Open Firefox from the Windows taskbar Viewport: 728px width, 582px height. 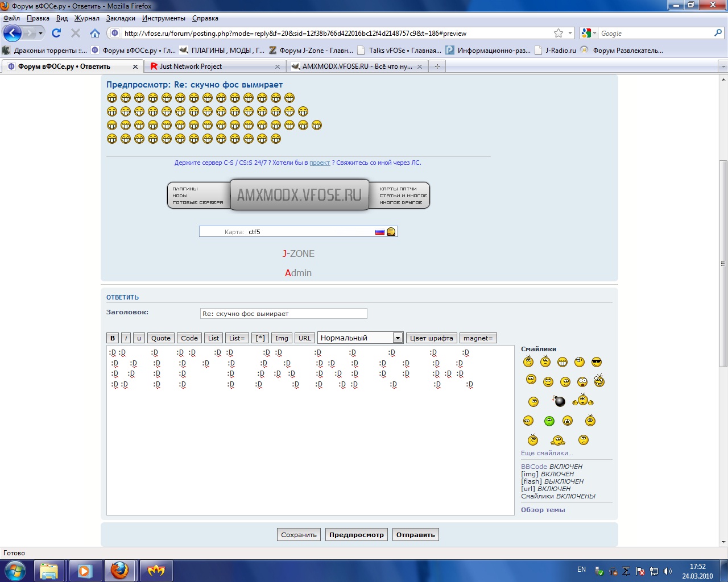pyautogui.click(x=119, y=570)
